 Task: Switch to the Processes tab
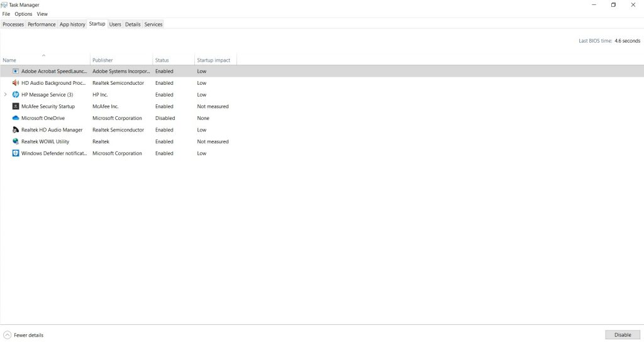13,25
